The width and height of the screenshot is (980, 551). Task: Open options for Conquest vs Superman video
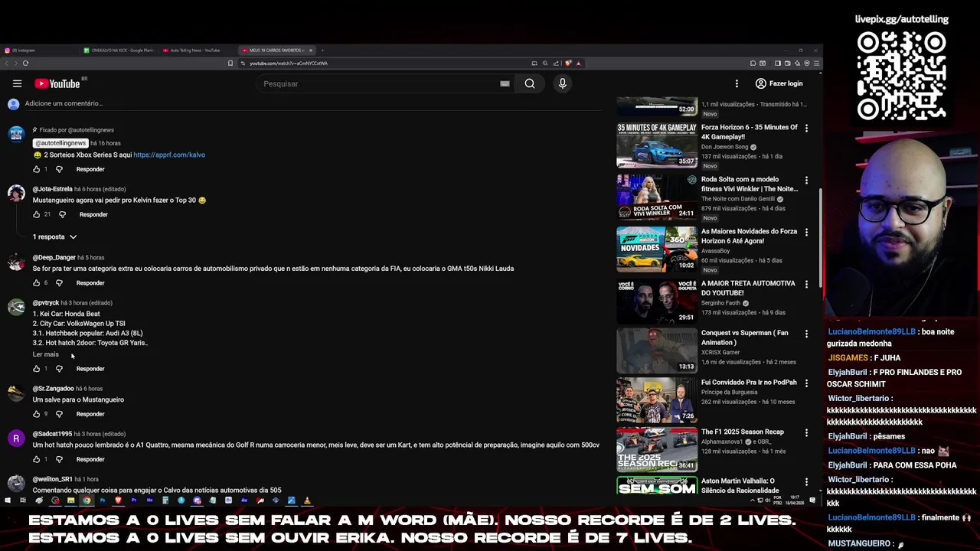click(x=806, y=334)
